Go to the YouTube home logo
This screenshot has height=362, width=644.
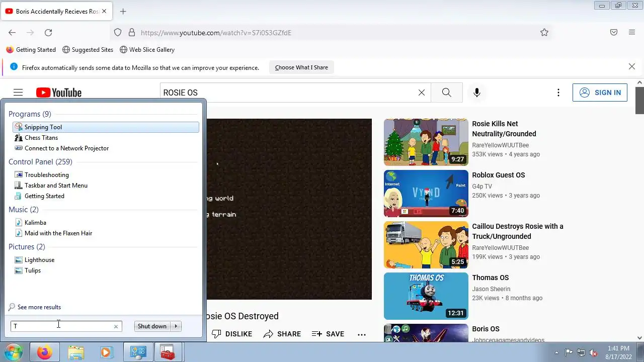pos(59,93)
